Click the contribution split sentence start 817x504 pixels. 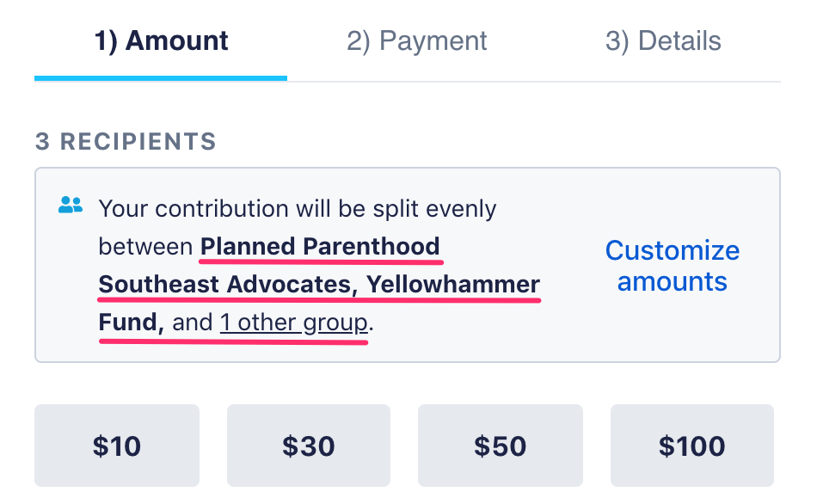pos(297,208)
